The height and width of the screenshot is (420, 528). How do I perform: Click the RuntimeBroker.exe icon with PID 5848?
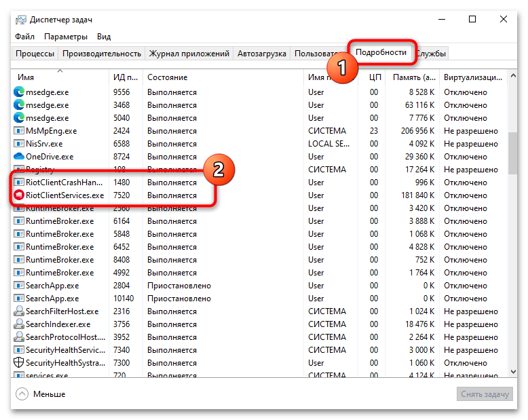pyautogui.click(x=19, y=234)
